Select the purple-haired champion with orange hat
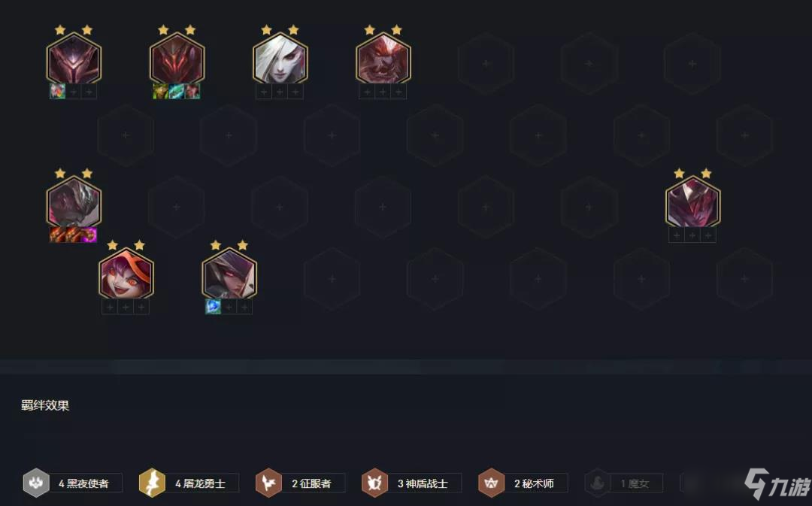 coord(126,274)
